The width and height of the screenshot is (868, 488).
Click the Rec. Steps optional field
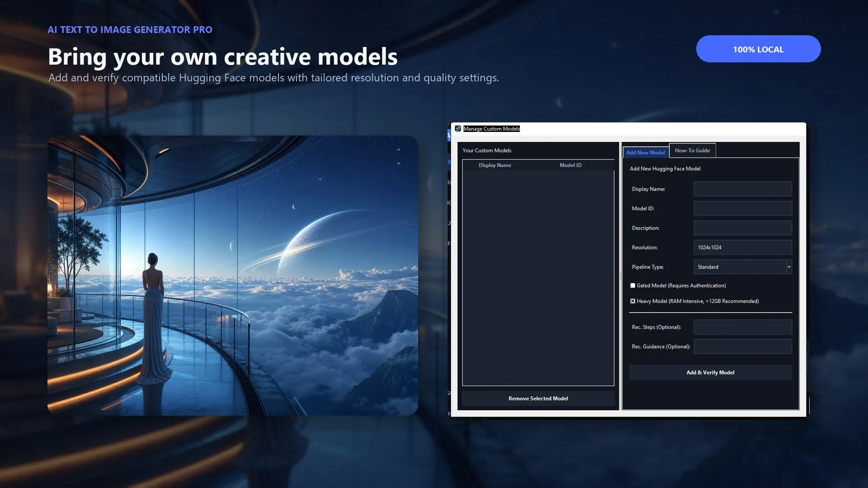(743, 327)
